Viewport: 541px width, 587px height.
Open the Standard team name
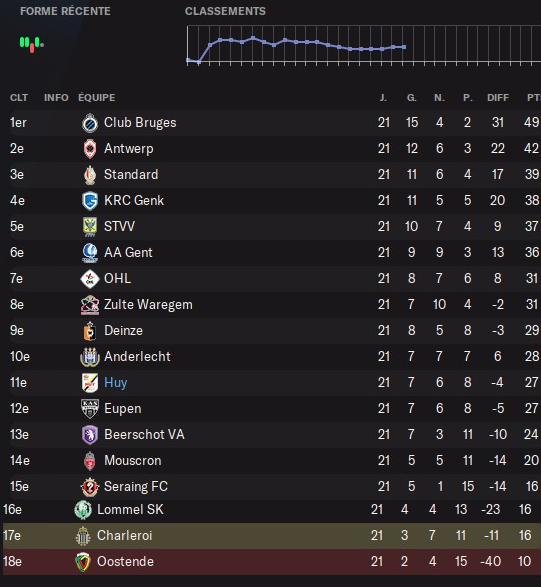click(131, 174)
